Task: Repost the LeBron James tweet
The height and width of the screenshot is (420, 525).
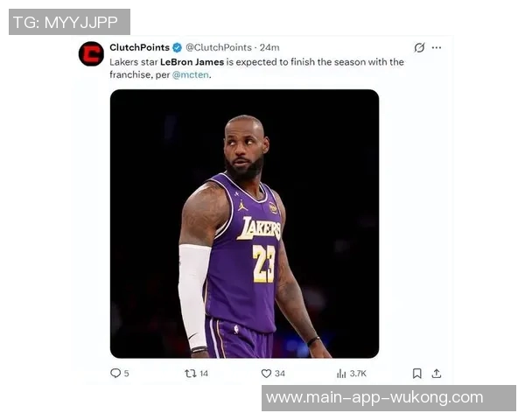Action: 190,374
